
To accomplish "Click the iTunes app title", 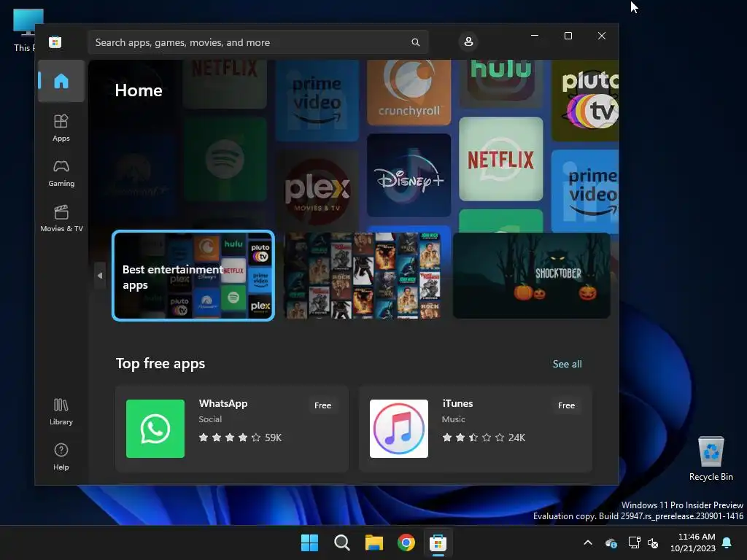I will (x=457, y=403).
